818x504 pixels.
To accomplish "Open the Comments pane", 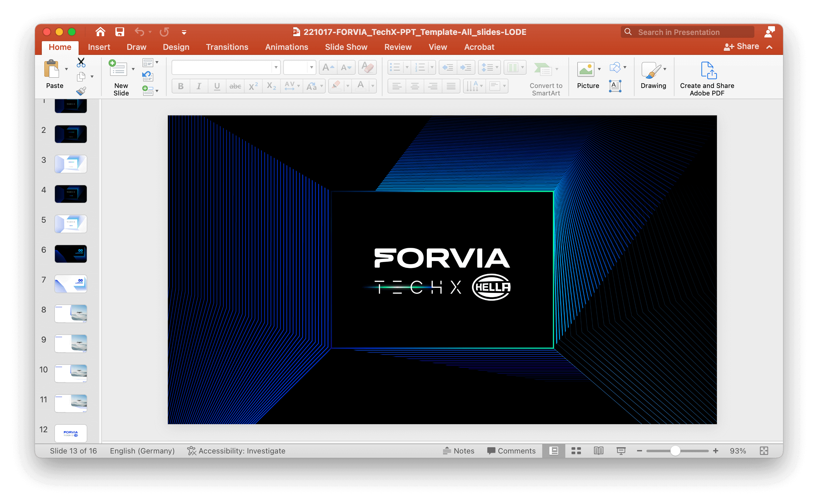I will [511, 451].
